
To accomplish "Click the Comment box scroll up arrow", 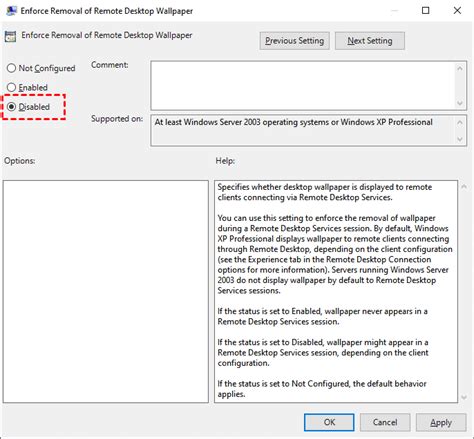I will [460, 68].
